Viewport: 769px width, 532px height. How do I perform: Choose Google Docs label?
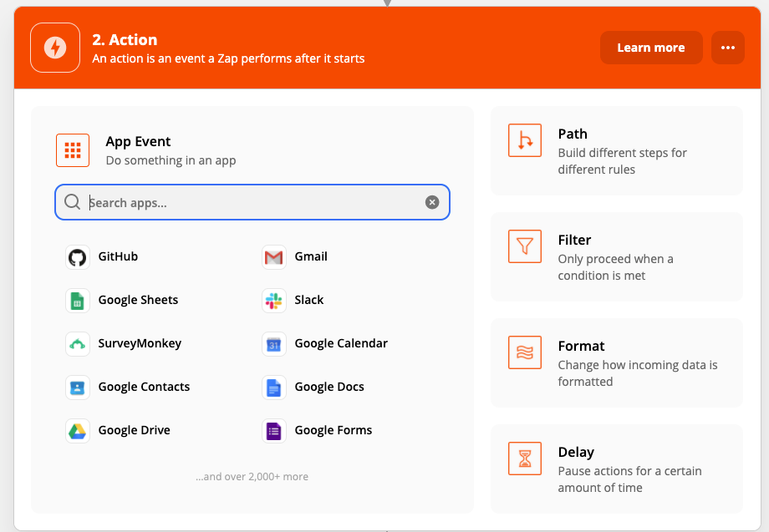coord(329,387)
